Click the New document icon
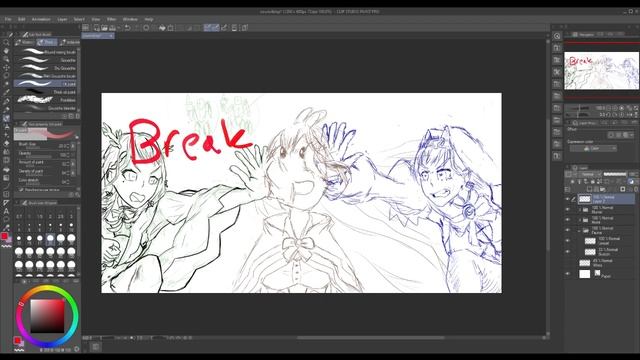Screen dimensions: 640x360 point(97,28)
